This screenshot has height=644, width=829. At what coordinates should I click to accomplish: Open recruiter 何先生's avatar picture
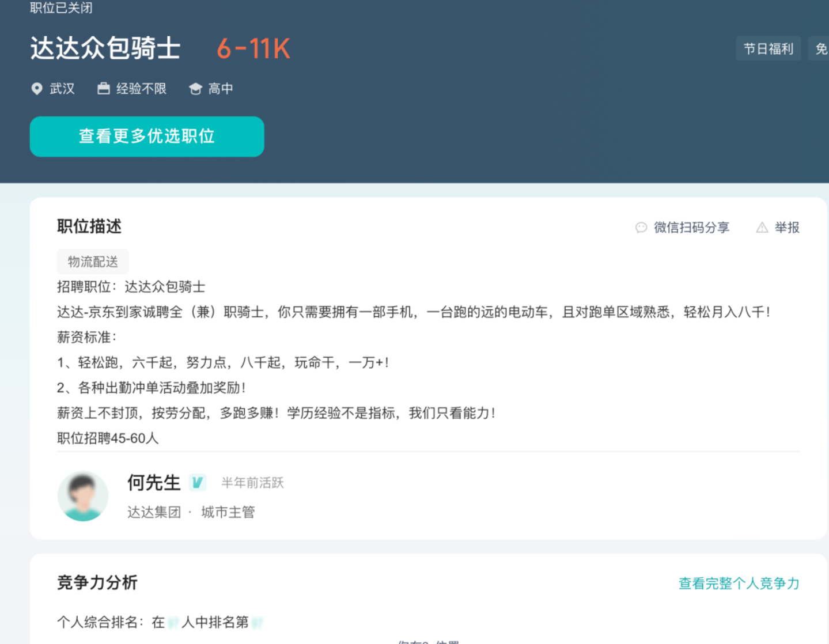click(83, 496)
